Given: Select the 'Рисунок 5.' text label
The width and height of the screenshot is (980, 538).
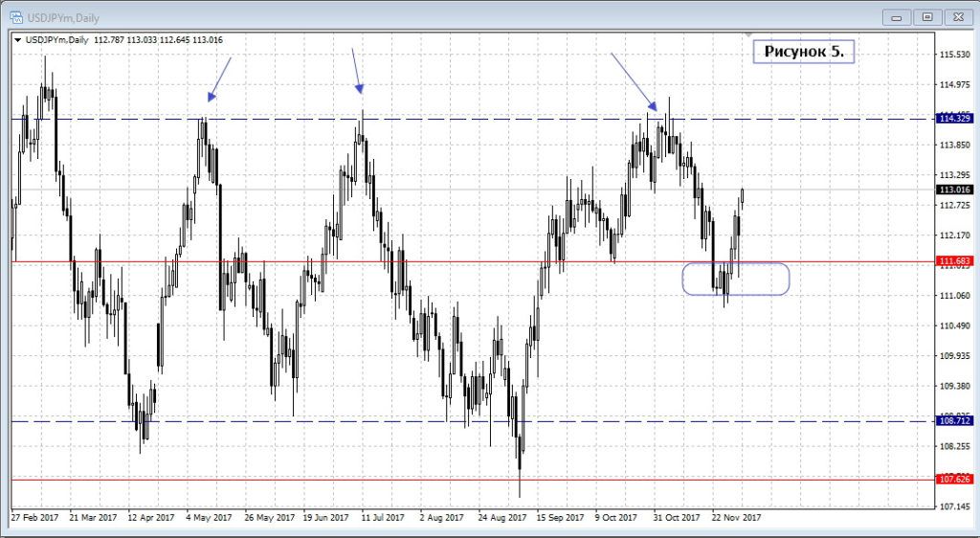Looking at the screenshot, I should coord(803,52).
